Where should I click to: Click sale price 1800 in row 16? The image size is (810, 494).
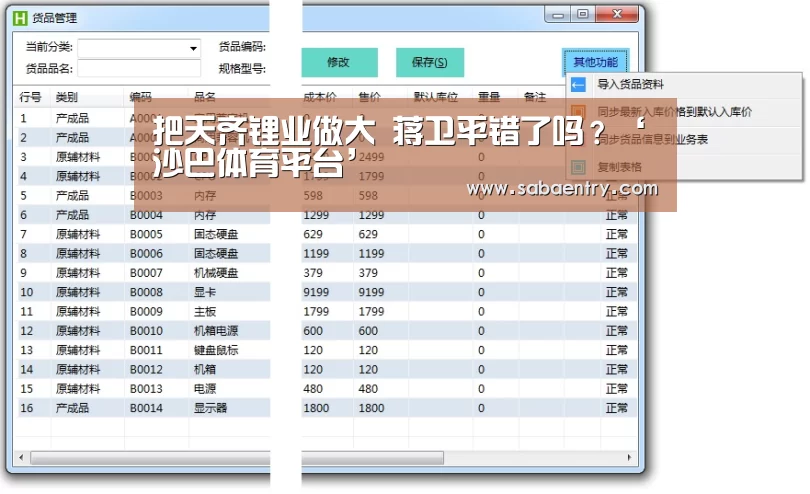(x=371, y=408)
